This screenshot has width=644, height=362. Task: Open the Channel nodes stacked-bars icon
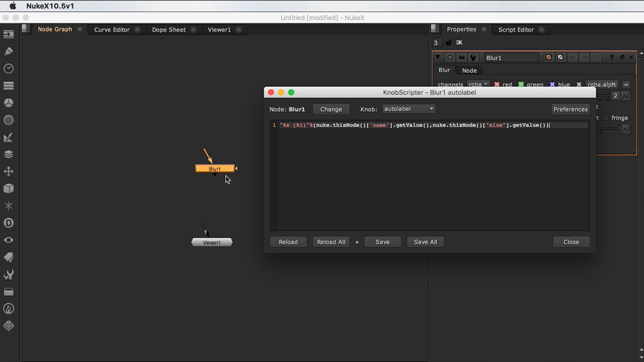[x=9, y=86]
